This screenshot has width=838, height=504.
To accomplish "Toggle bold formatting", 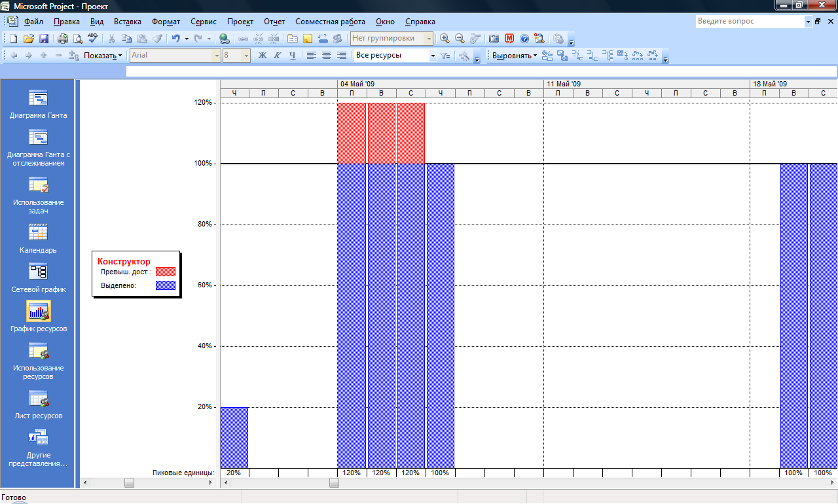I will pyautogui.click(x=263, y=56).
